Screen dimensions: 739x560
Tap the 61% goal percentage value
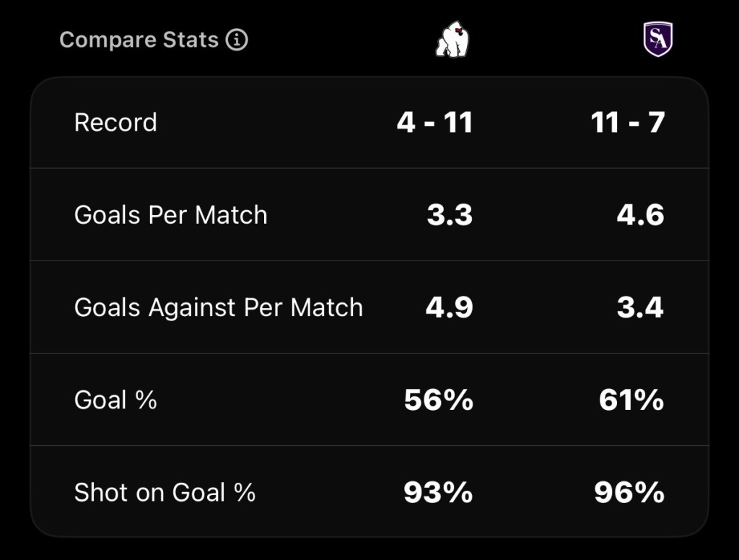[x=631, y=400]
